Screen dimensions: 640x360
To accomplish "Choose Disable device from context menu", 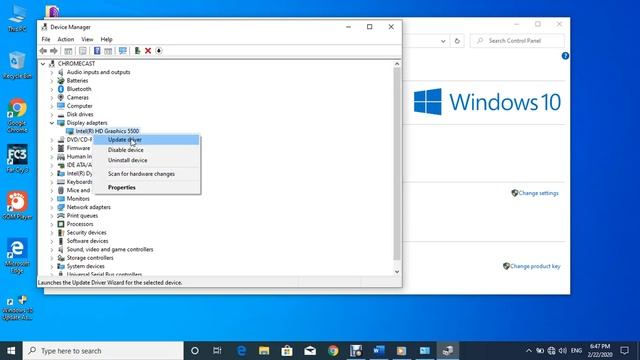I will 147,150.
